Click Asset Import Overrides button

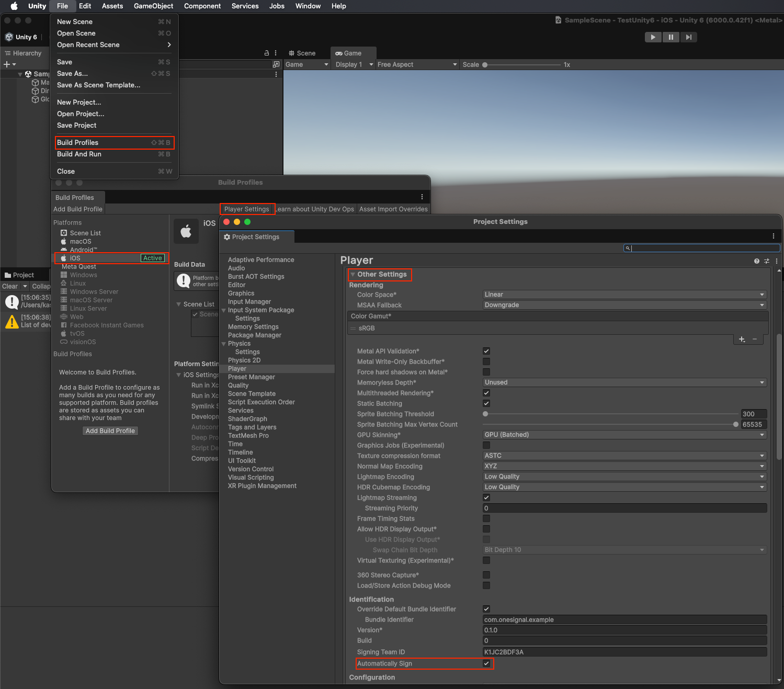pyautogui.click(x=393, y=209)
